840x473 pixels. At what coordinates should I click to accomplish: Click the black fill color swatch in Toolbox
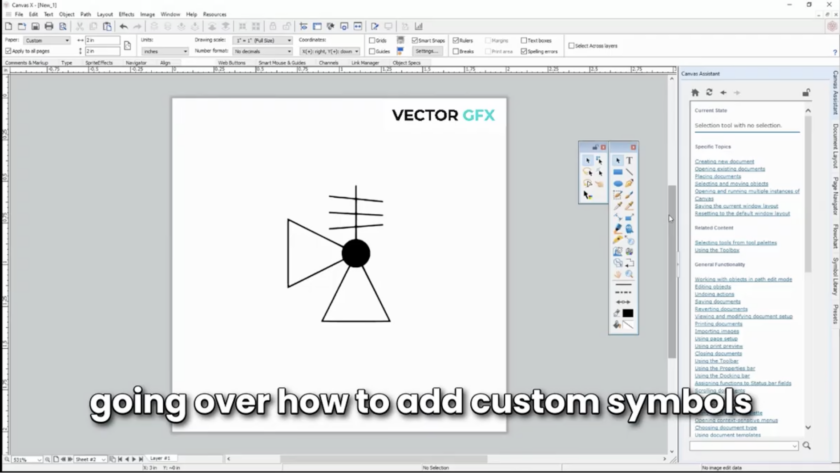tap(628, 313)
